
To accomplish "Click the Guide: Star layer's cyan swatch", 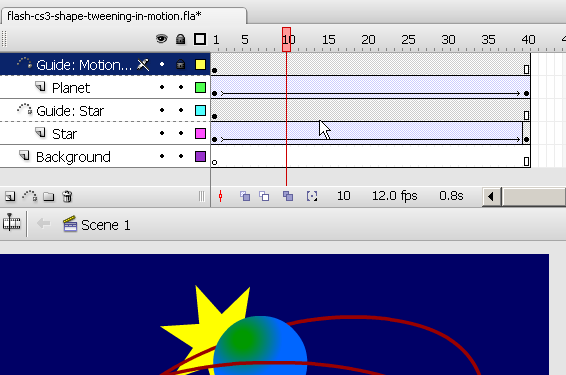I will pos(200,110).
